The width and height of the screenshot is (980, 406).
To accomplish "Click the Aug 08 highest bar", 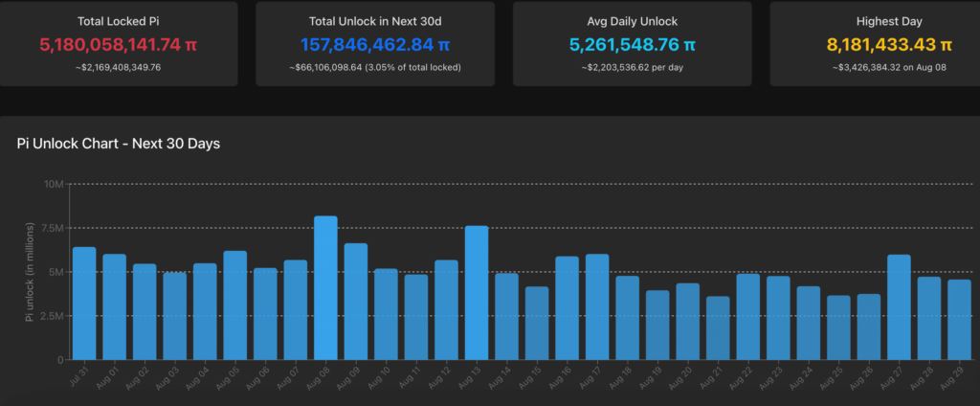I will pos(325,287).
